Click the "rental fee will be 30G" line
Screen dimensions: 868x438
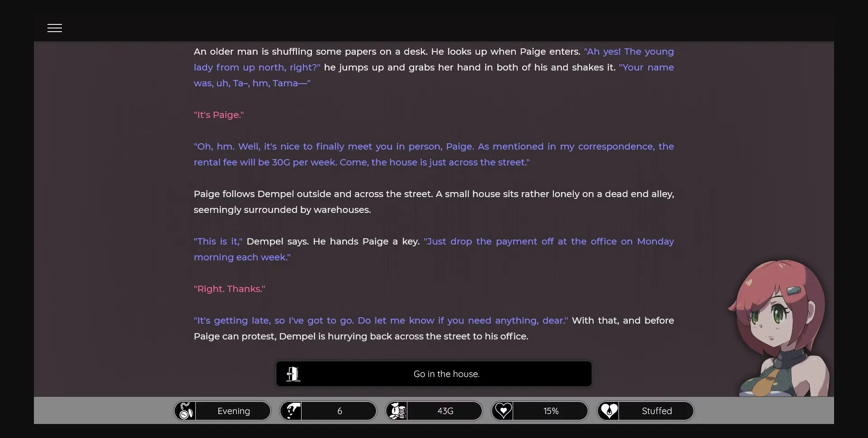click(362, 162)
